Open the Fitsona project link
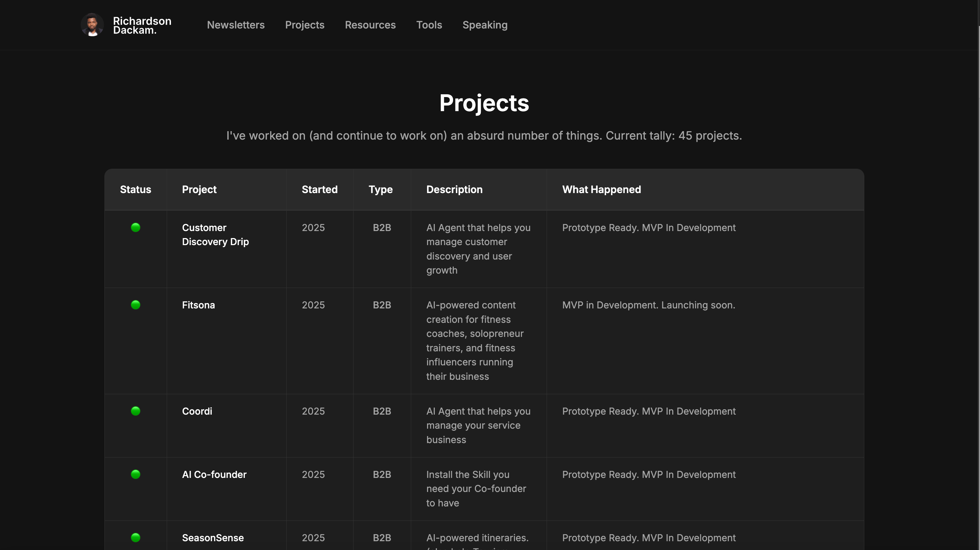Screen dimensions: 980x550 pos(198,305)
